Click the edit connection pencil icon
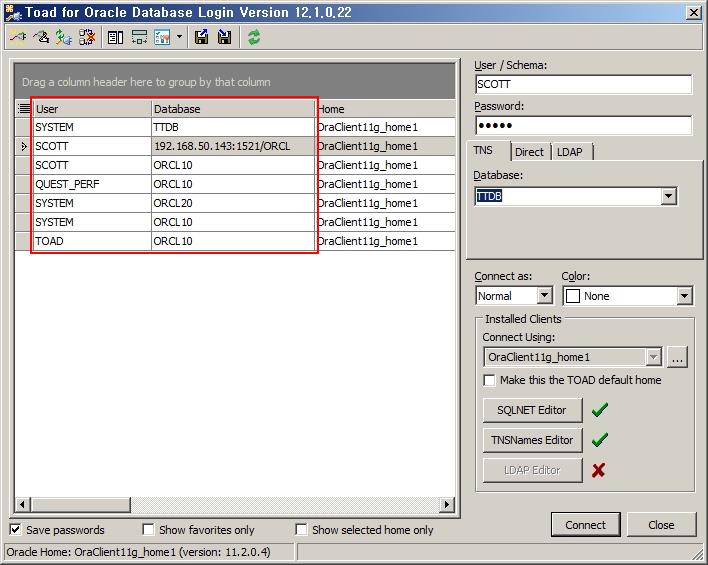The width and height of the screenshot is (708, 565). click(x=40, y=37)
